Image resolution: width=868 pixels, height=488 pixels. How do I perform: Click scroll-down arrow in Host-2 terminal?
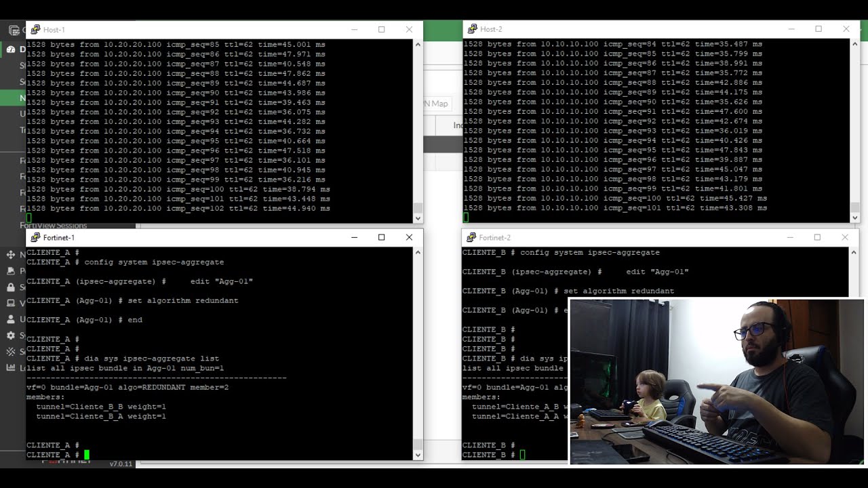[x=854, y=218]
